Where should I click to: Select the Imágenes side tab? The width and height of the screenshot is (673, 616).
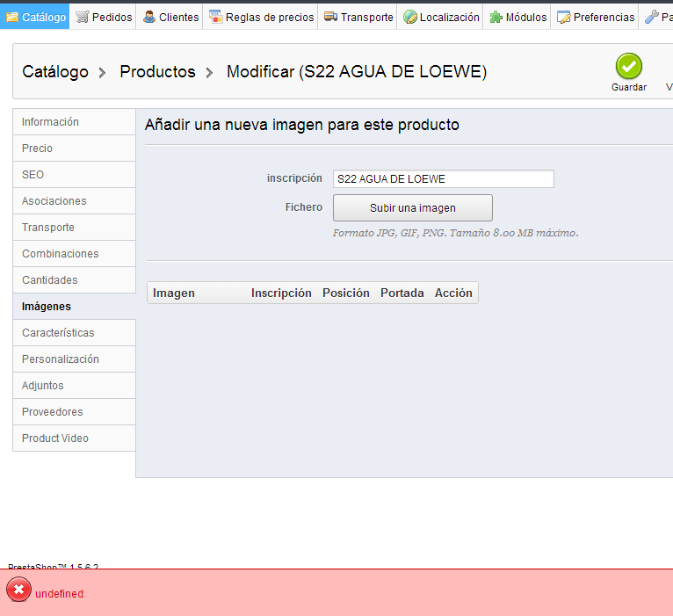click(x=75, y=307)
